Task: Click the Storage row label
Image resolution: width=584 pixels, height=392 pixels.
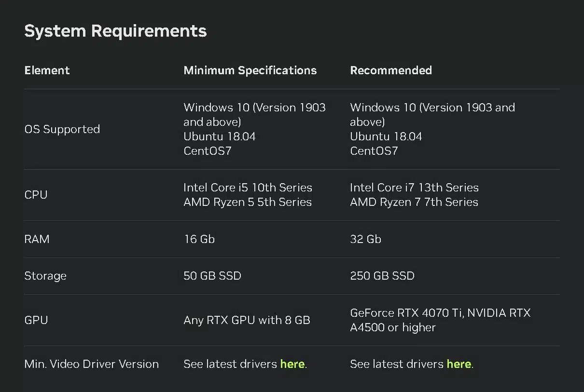Action: pyautogui.click(x=45, y=276)
